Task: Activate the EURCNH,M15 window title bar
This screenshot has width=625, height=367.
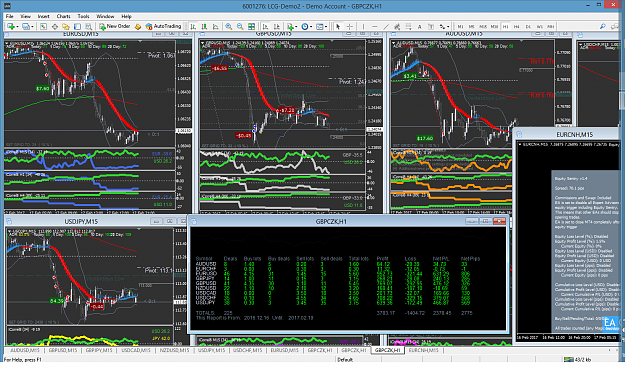Action: click(x=568, y=135)
